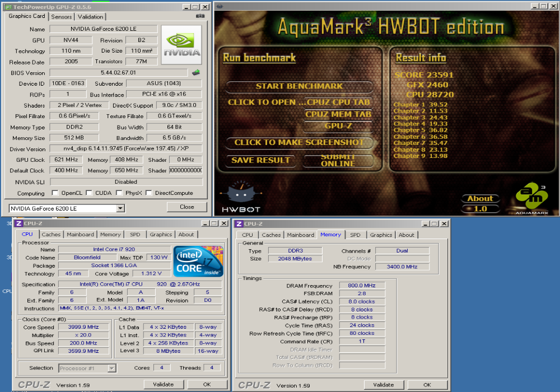Open Mainboard tab in left CPU-Z window
This screenshot has width=560, height=392.
(80, 235)
